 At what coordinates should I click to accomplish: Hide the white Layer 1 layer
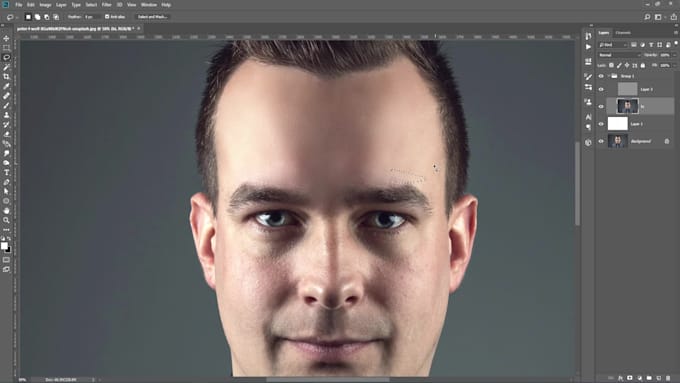(601, 124)
